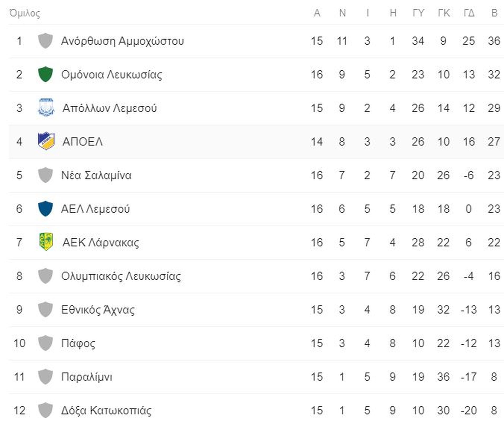
Task: Click the ΓΚ column header
Action: click(x=444, y=13)
